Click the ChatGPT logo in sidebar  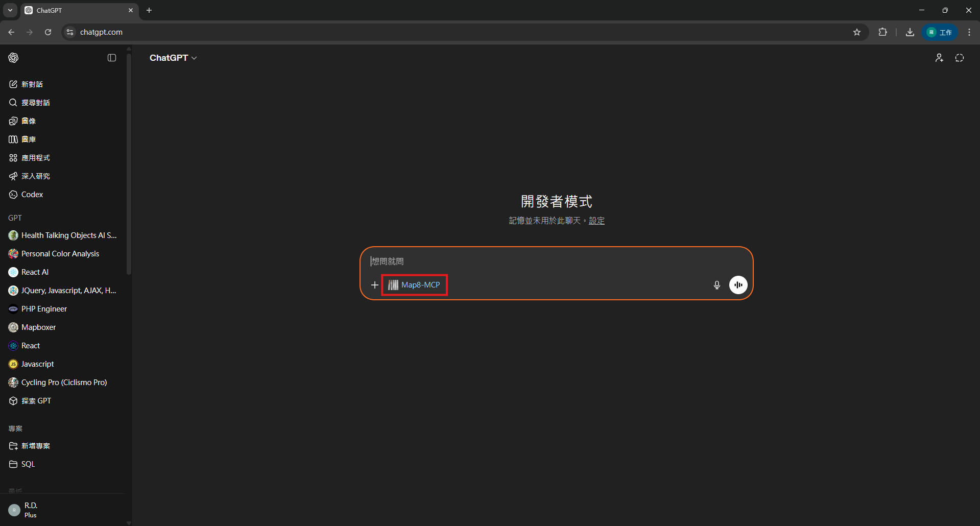point(14,58)
